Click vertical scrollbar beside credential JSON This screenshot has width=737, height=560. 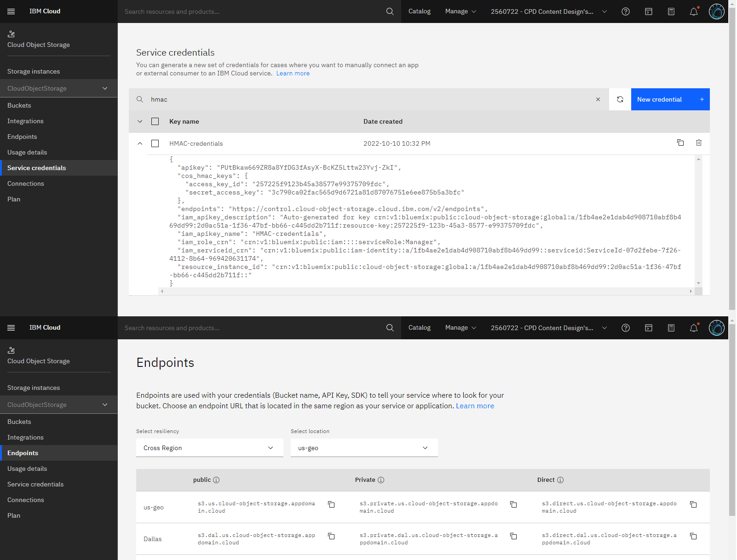698,221
